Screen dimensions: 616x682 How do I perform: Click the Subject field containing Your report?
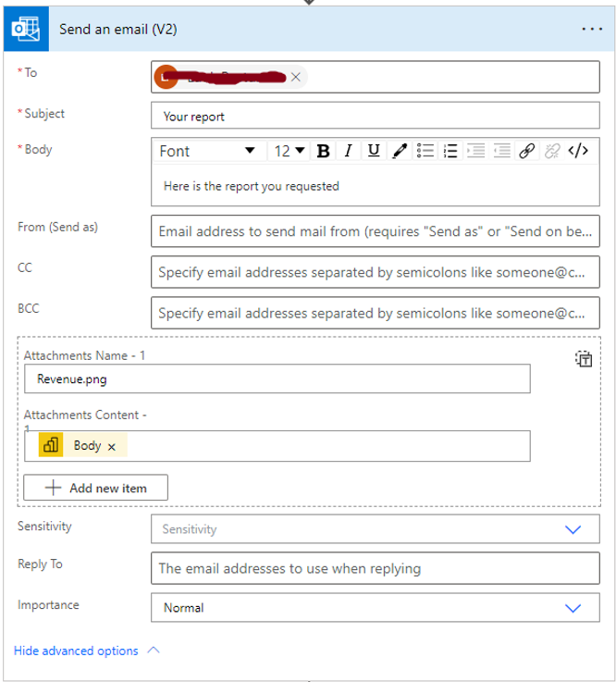374,117
